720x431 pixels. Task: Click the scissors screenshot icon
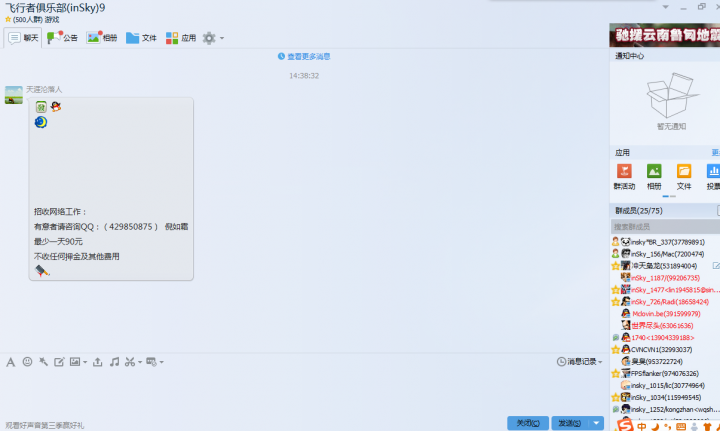point(130,361)
